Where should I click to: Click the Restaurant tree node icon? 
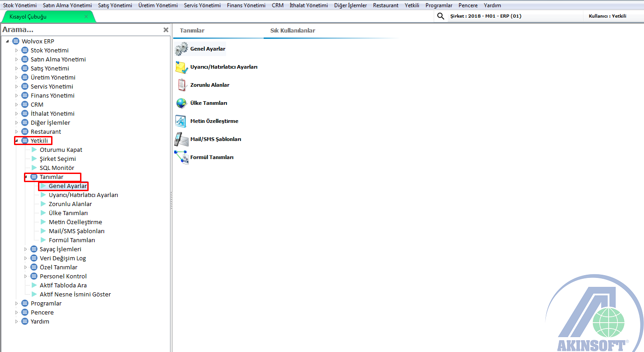tap(25, 131)
